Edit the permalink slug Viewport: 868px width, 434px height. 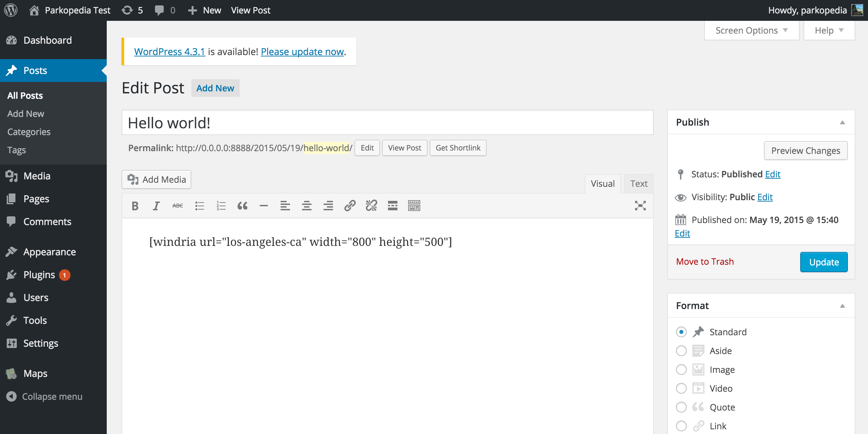[x=367, y=148]
